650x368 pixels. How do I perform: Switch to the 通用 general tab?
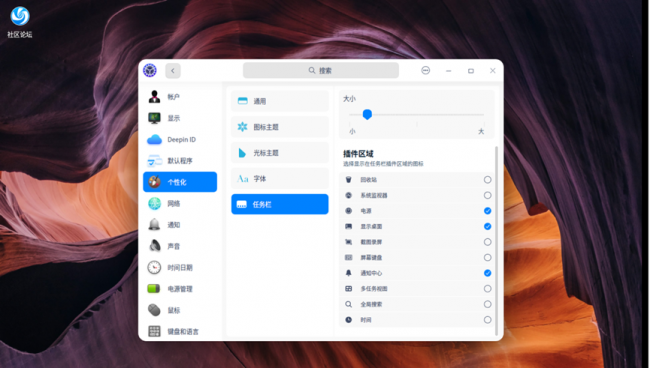click(280, 101)
